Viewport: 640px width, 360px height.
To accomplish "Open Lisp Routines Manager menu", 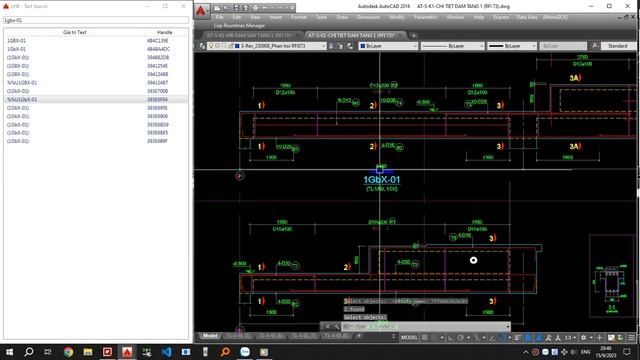I will [239, 25].
